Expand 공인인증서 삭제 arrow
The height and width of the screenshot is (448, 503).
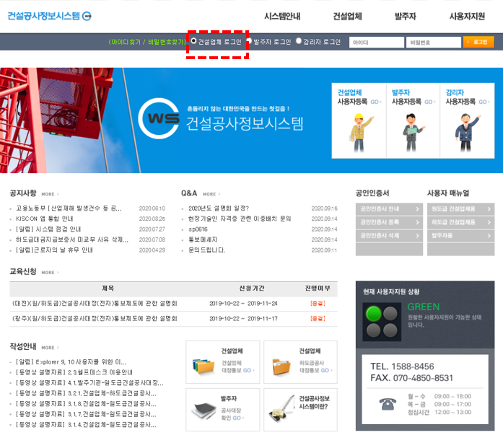417,236
